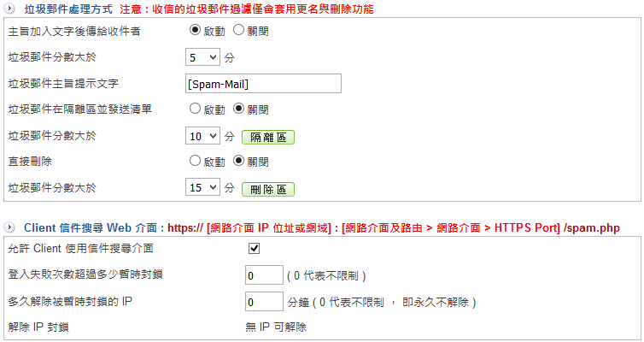Image resolution: width=644 pixels, height=342 pixels.
Task: Select 關閉 for 直接刪除
Action: pyautogui.click(x=238, y=161)
